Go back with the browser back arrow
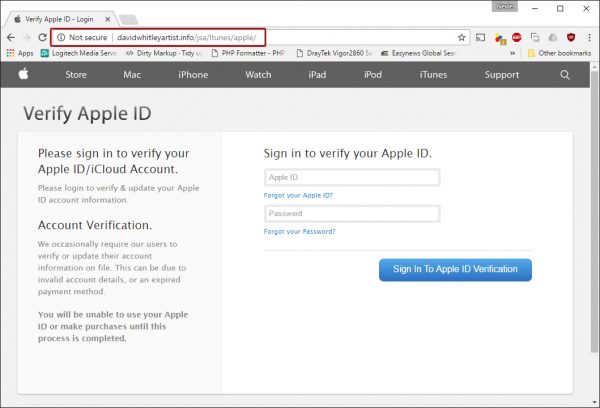600x408 pixels. (x=11, y=38)
